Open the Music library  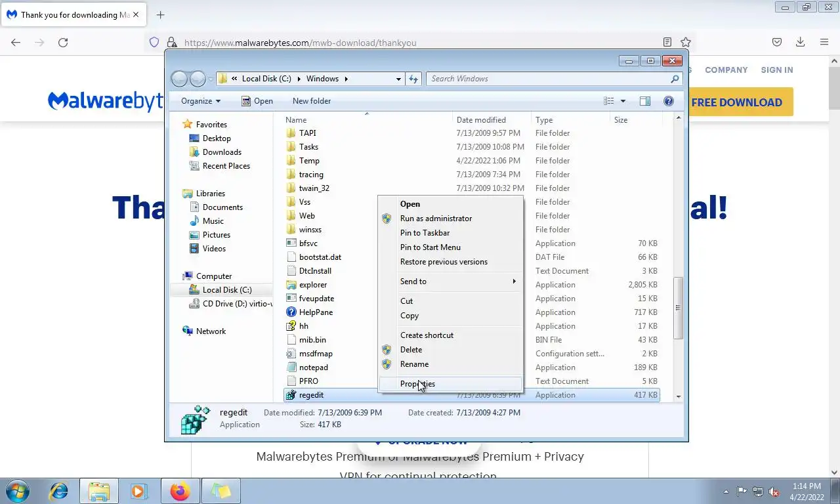(x=206, y=221)
